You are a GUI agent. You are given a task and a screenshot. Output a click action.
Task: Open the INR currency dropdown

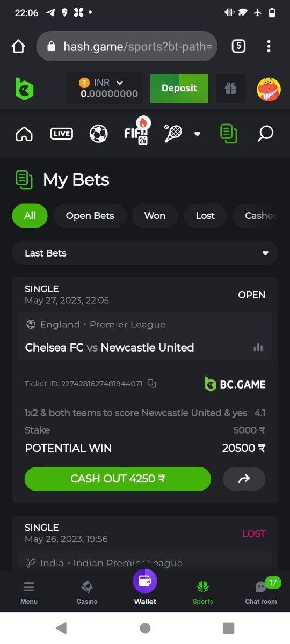105,89
